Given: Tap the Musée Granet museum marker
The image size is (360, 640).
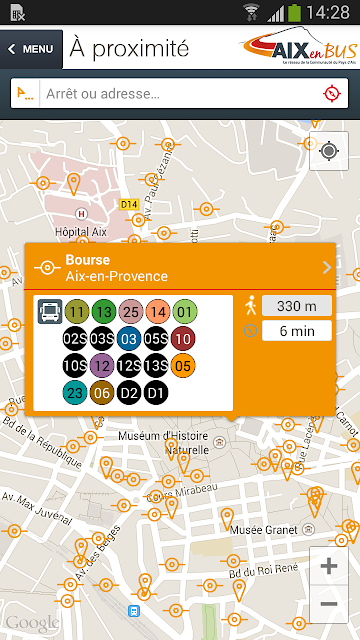Looking at the screenshot, I should coord(309,529).
